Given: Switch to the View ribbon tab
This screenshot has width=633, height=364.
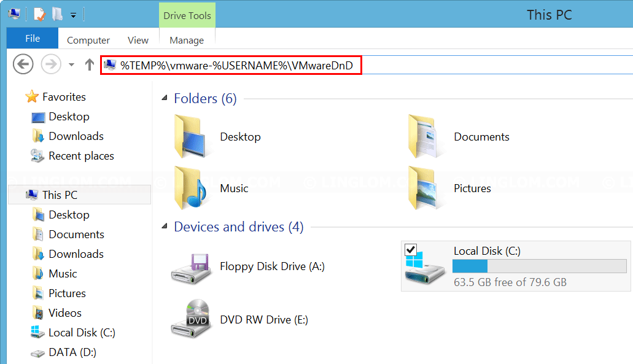Looking at the screenshot, I should (x=138, y=41).
